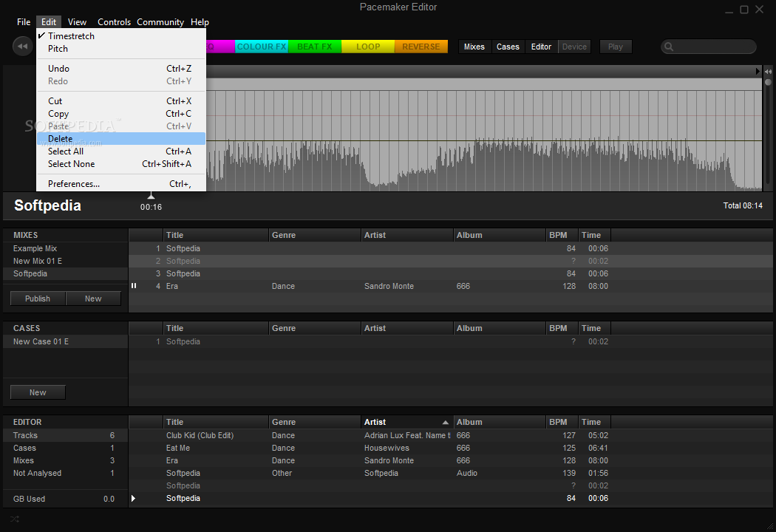Select Pitch mode in Edit menu

121,49
